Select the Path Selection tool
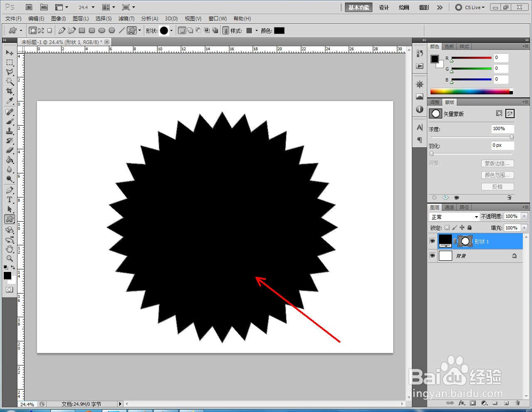Image resolution: width=532 pixels, height=412 pixels. [10, 209]
